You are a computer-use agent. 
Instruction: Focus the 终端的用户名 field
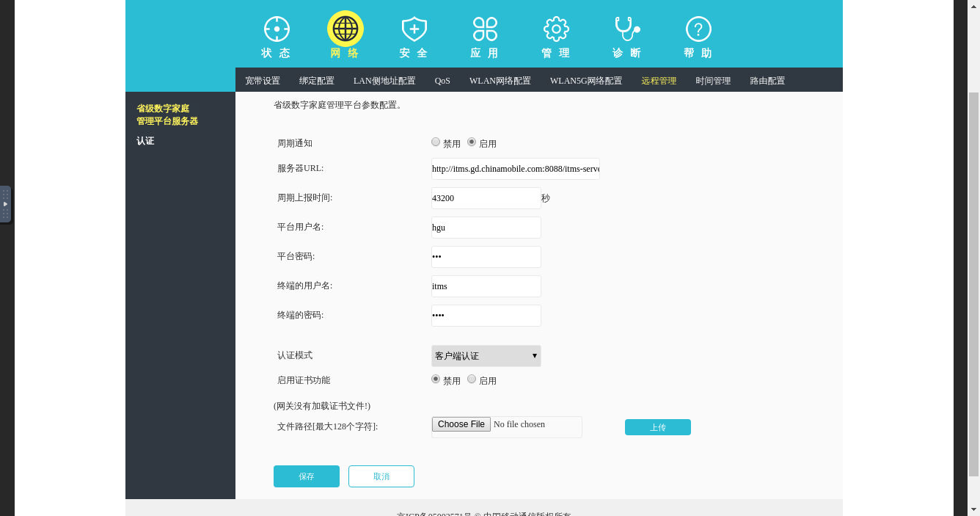coord(486,286)
